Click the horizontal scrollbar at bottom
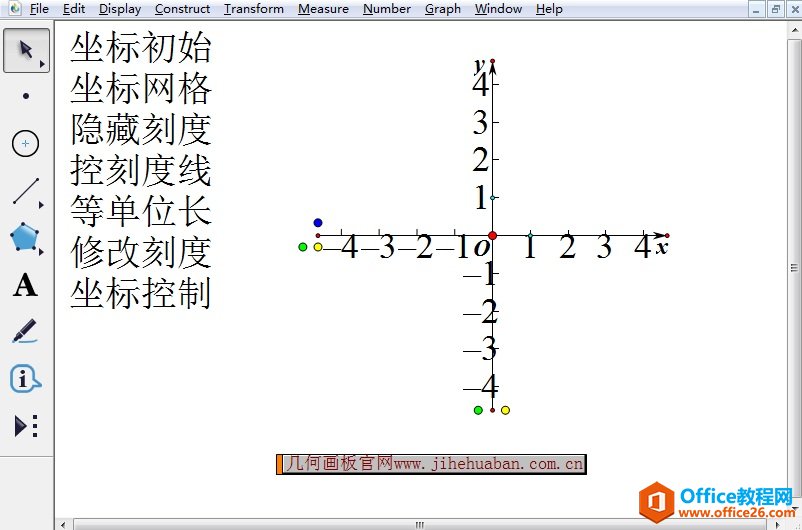Image resolution: width=802 pixels, height=530 pixels. point(420,523)
